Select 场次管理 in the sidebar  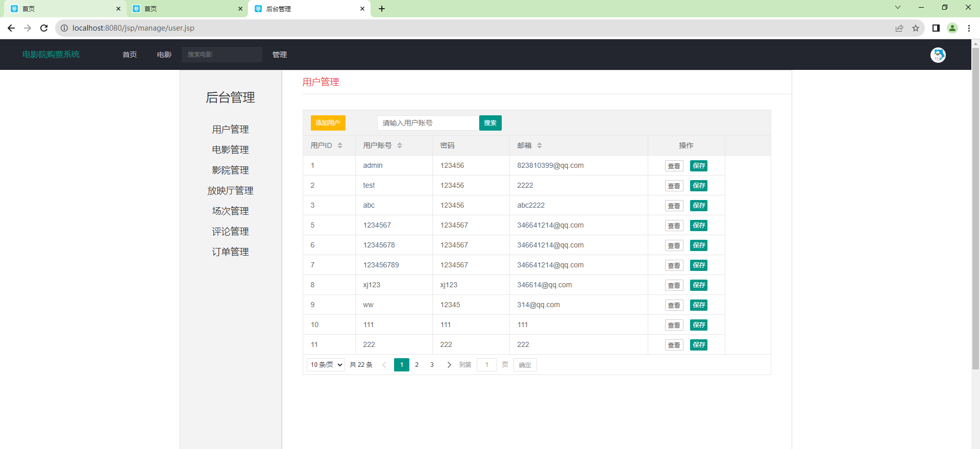(231, 211)
